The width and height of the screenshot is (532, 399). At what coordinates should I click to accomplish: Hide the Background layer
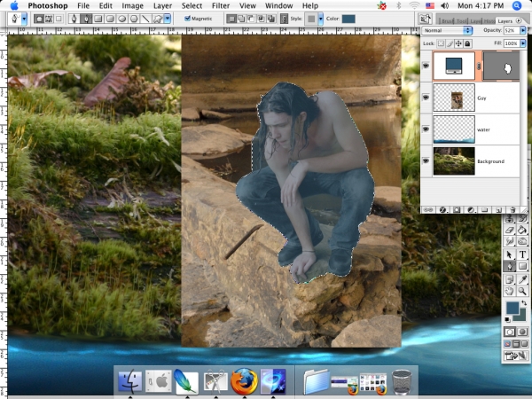coord(426,160)
